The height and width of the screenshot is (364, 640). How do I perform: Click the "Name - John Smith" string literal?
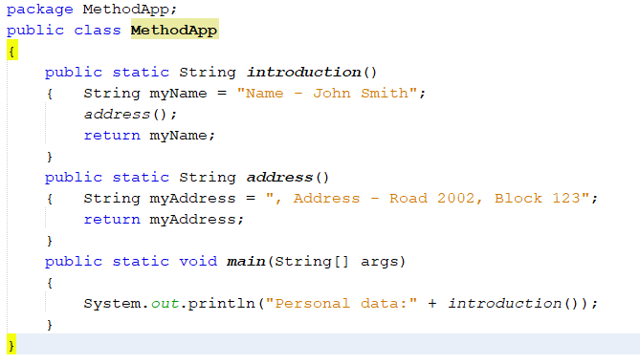tap(327, 94)
